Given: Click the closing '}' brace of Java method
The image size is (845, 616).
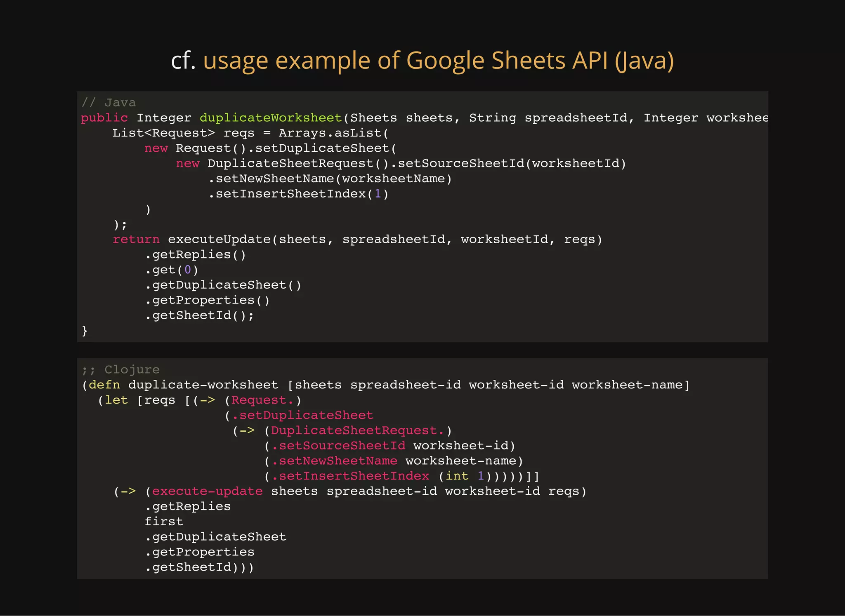Looking at the screenshot, I should 85,331.
